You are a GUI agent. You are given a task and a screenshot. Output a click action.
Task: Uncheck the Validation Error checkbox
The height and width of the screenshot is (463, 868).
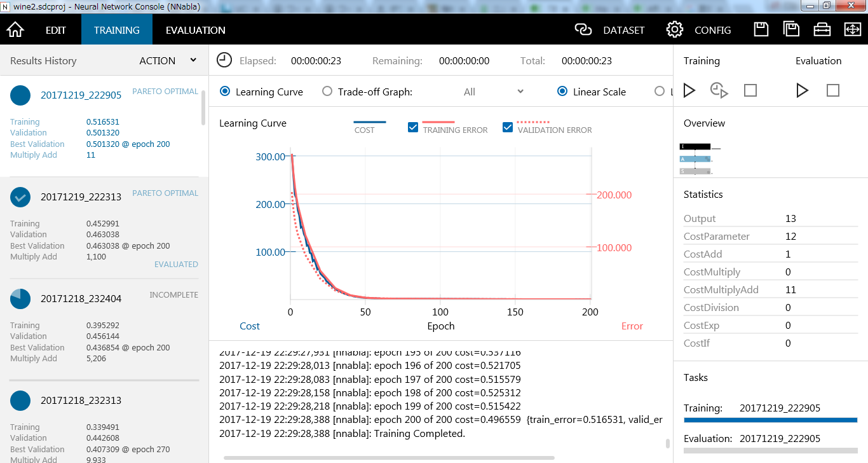point(508,127)
